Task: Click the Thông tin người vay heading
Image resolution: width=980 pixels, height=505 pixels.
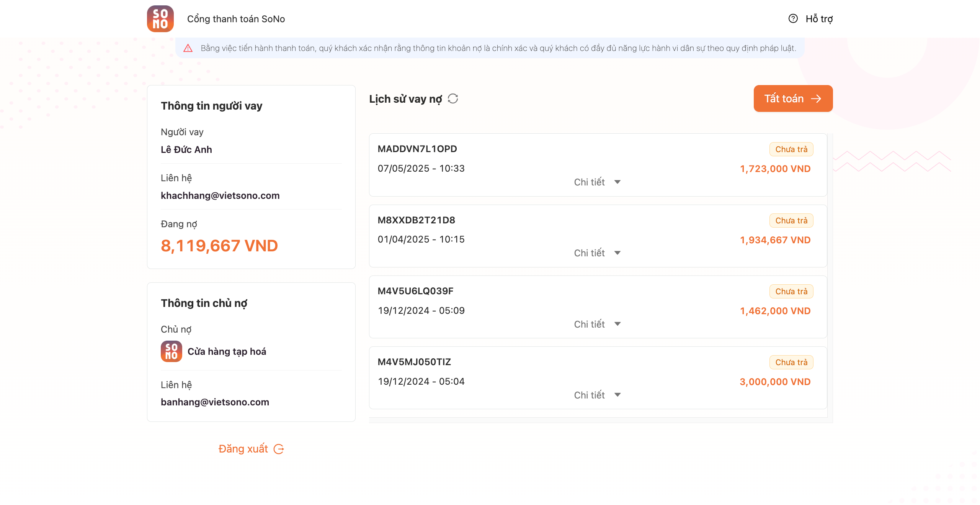Action: click(212, 106)
